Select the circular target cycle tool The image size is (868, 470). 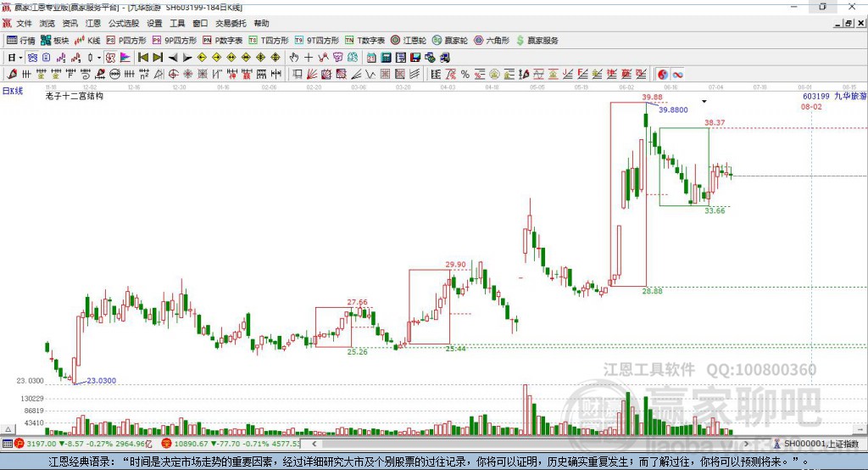tap(173, 75)
